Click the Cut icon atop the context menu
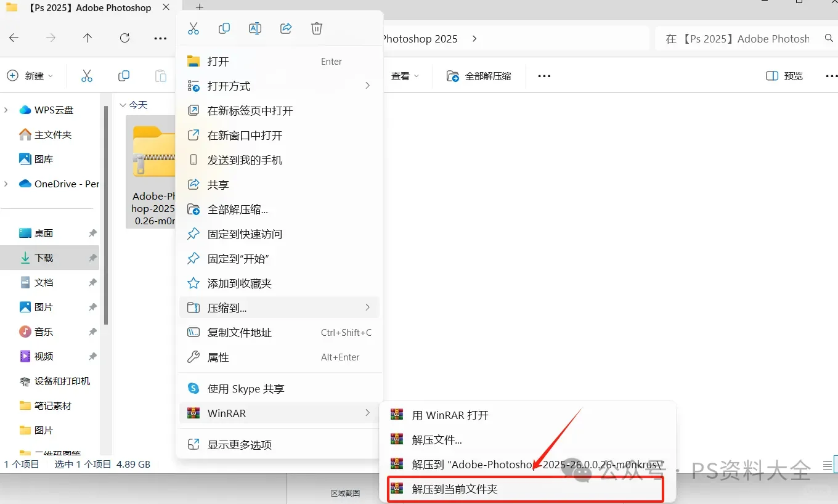Screen dimensions: 838x504 193,28
